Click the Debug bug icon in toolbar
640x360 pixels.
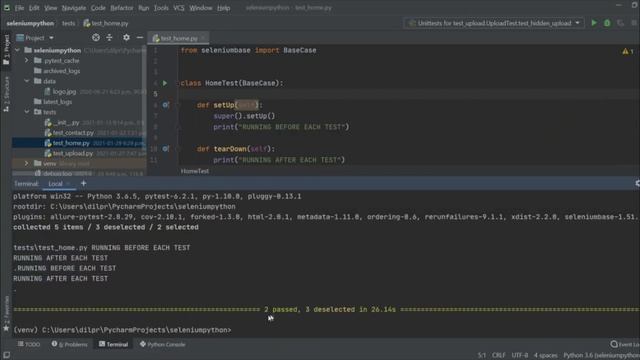pyautogui.click(x=607, y=23)
